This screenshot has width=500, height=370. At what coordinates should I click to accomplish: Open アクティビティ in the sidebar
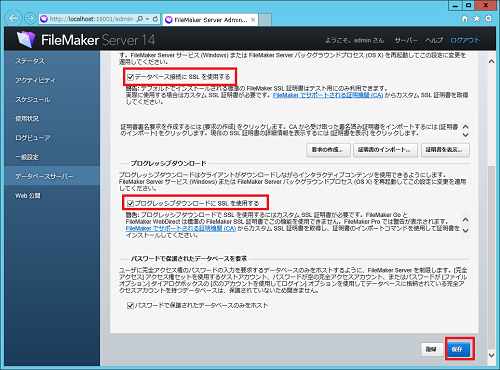click(35, 80)
